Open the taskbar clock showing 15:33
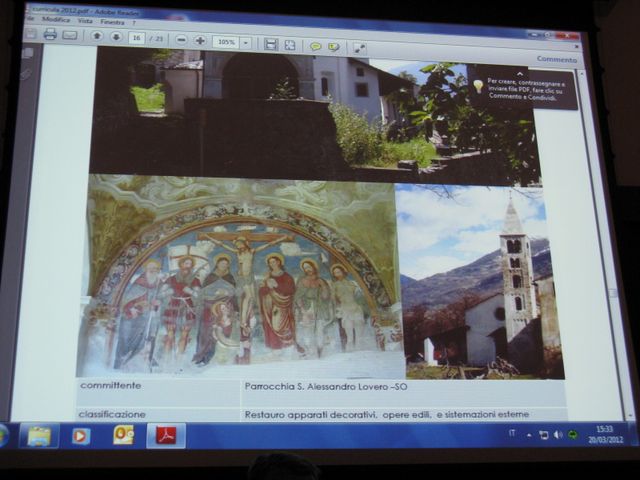 pos(605,434)
